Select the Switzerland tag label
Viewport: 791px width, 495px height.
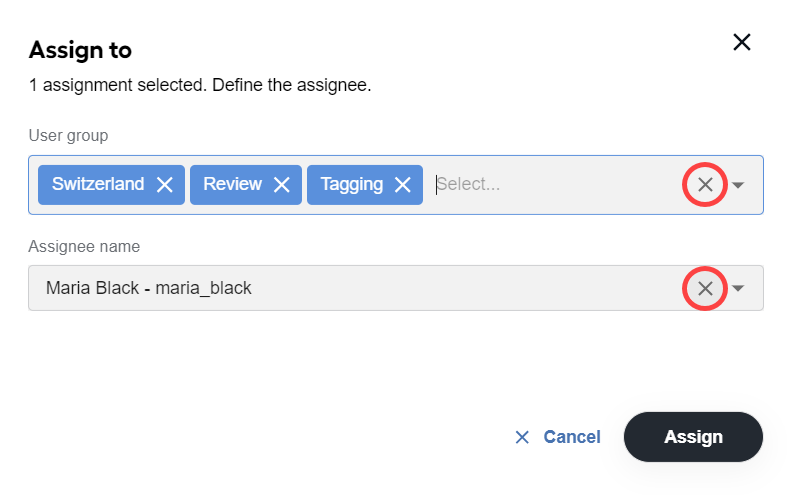pos(98,184)
